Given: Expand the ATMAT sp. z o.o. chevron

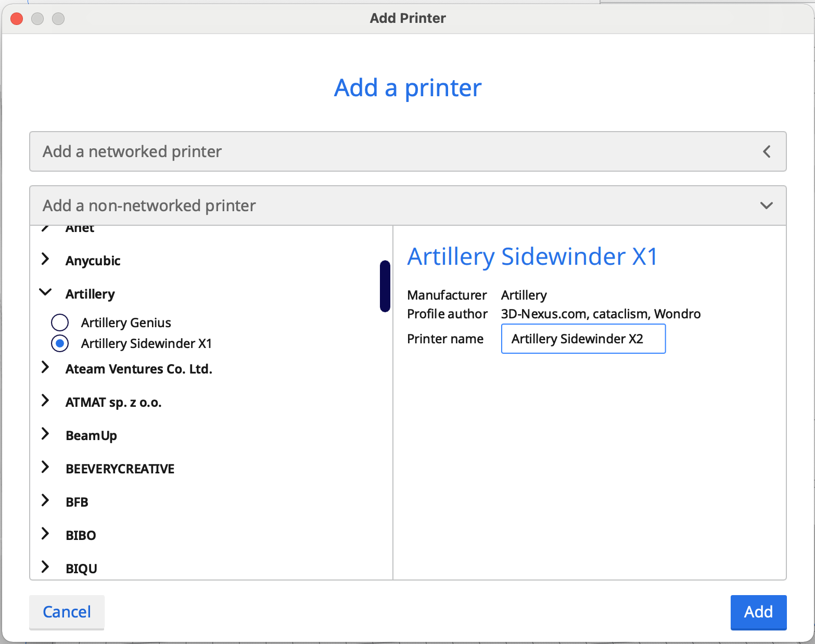Looking at the screenshot, I should (45, 401).
